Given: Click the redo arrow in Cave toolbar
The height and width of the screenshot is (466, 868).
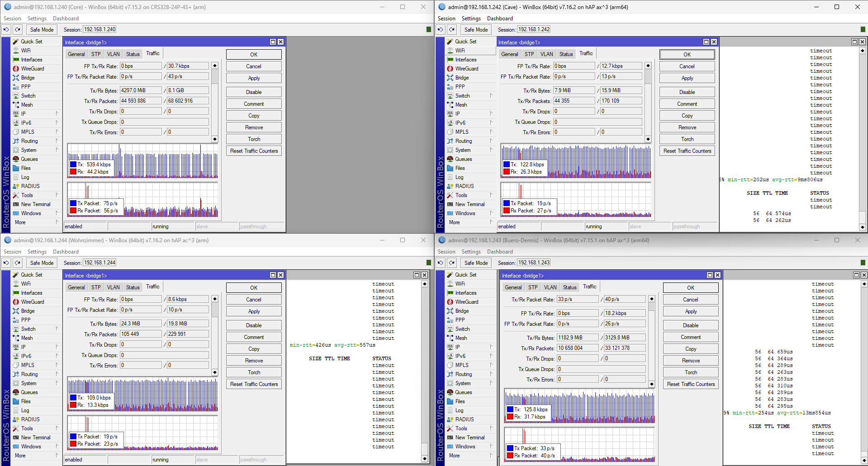Looking at the screenshot, I should 451,30.
